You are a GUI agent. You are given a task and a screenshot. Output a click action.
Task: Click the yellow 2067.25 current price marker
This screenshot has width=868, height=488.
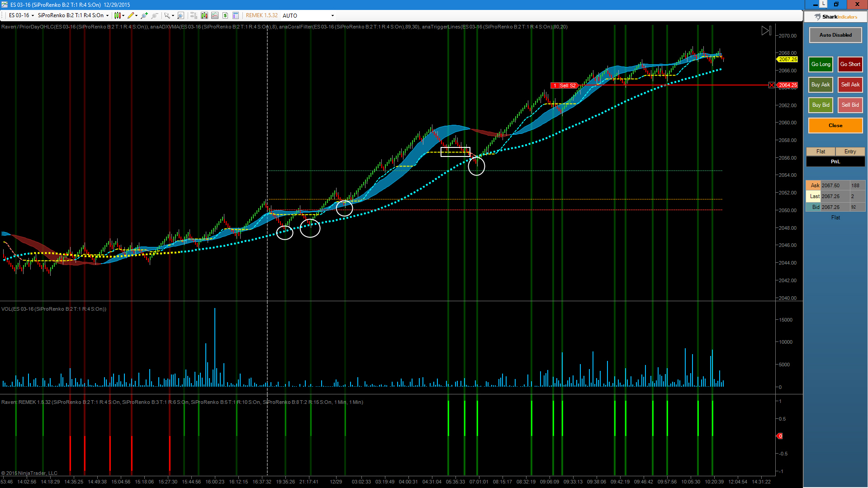coord(787,59)
